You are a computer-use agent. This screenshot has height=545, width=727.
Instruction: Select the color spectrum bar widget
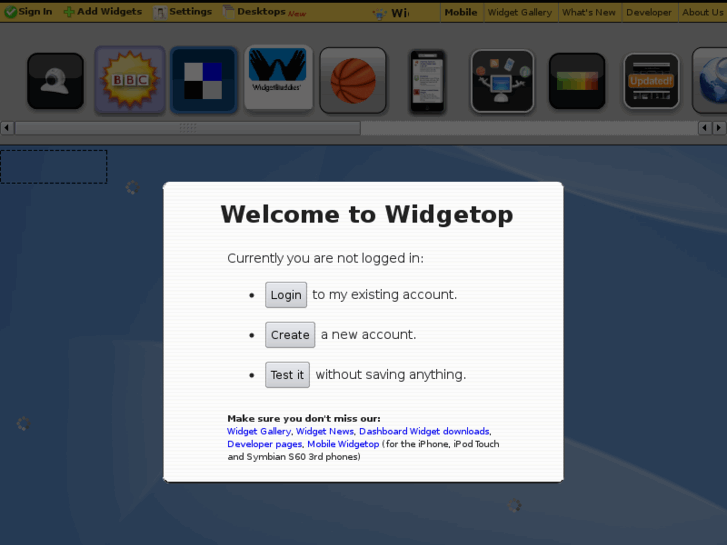click(577, 81)
